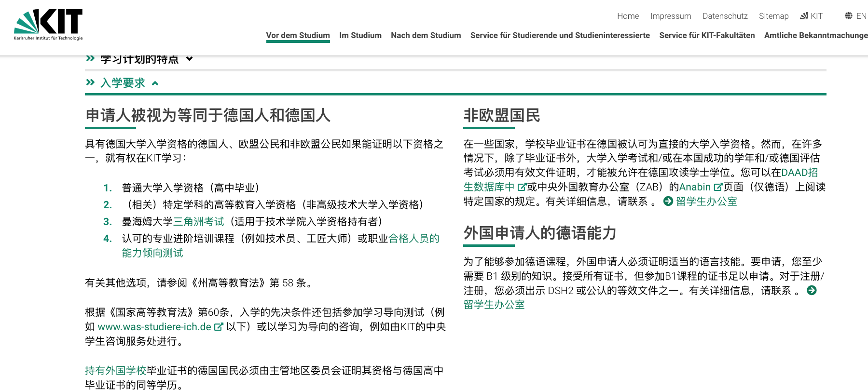
Task: Follow the 三角洲考试 link
Action: click(199, 222)
